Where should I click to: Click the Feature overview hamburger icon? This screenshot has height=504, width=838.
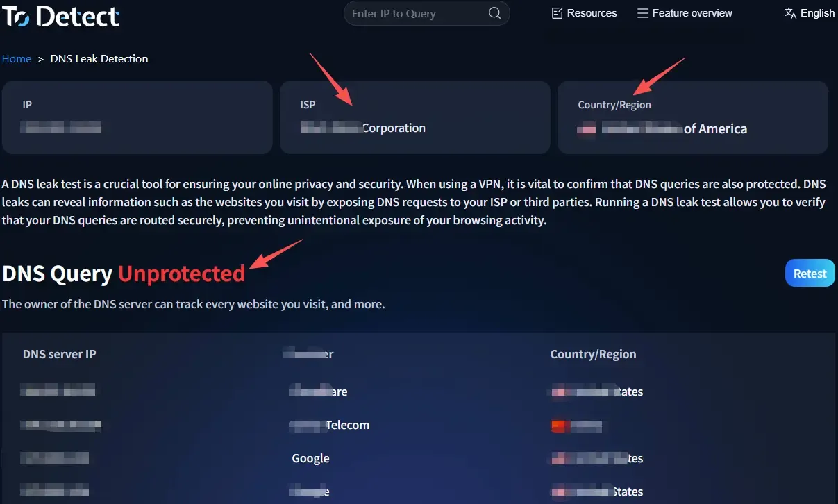tap(642, 13)
